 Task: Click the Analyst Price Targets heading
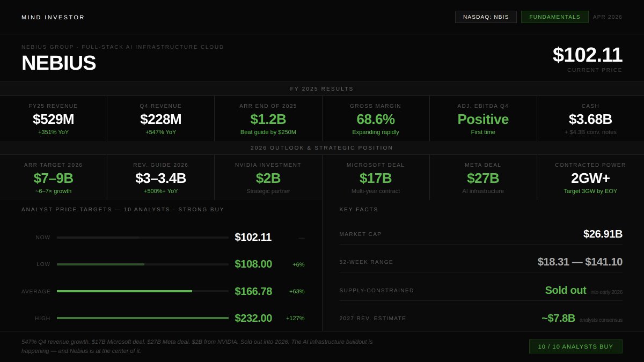123,210
